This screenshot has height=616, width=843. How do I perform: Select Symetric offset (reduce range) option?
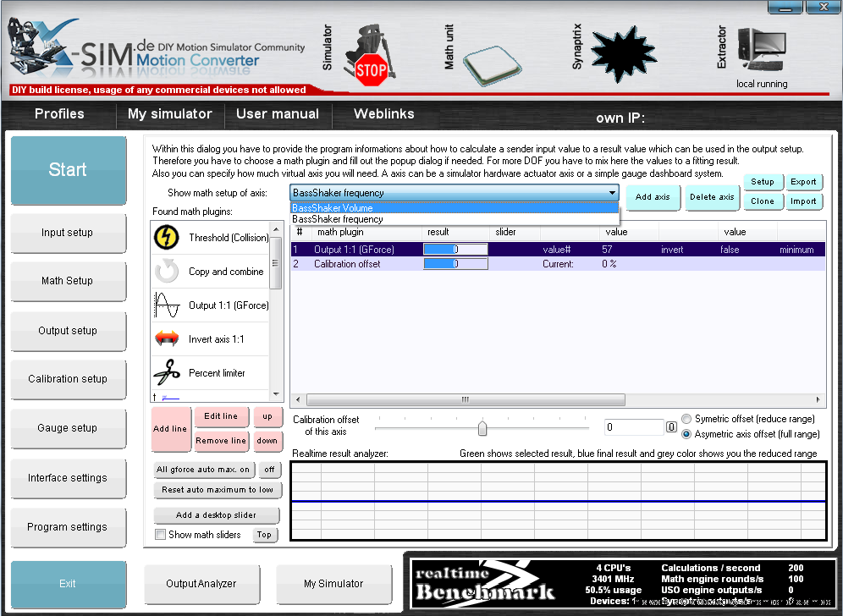(x=686, y=419)
